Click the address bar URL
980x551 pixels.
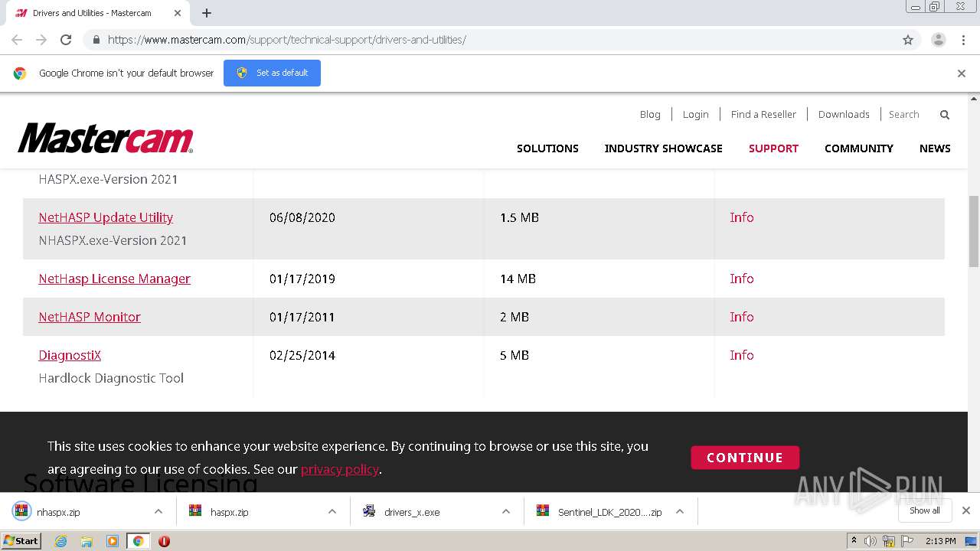coord(287,40)
